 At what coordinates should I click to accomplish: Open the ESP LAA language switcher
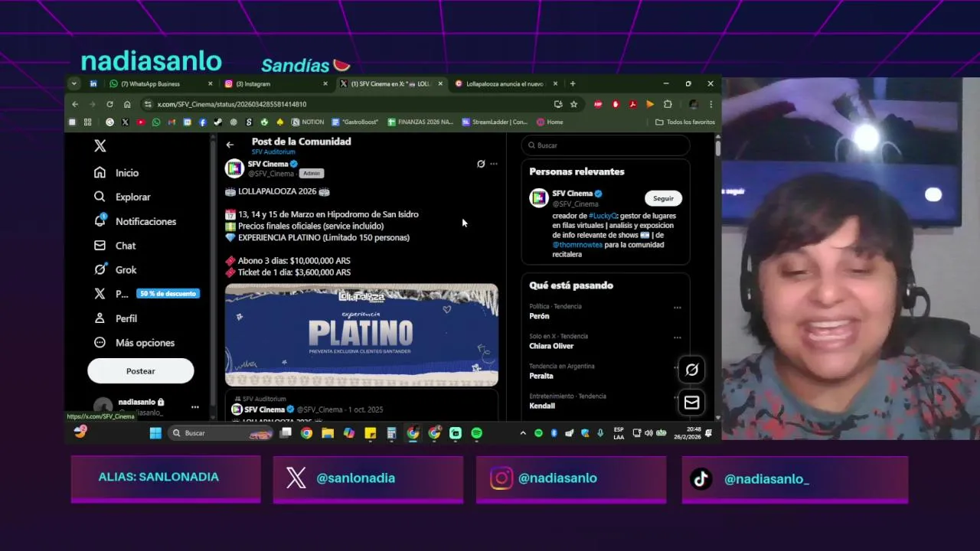619,433
